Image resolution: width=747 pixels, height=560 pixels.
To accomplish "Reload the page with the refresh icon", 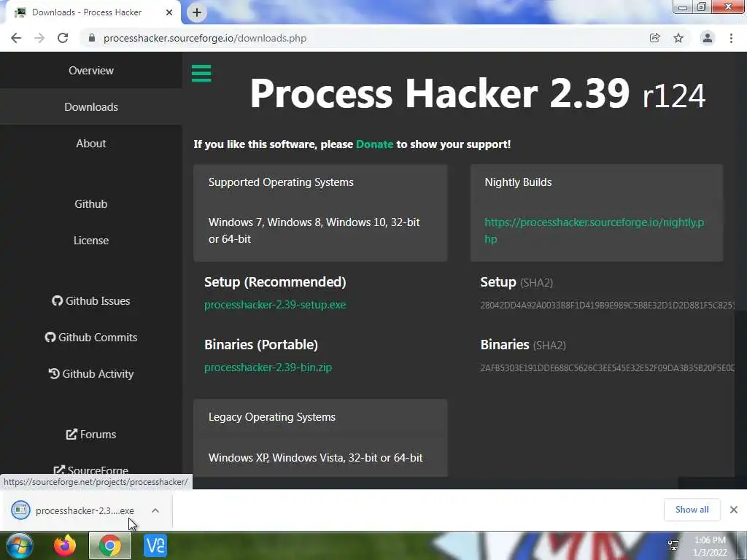I will coord(63,38).
